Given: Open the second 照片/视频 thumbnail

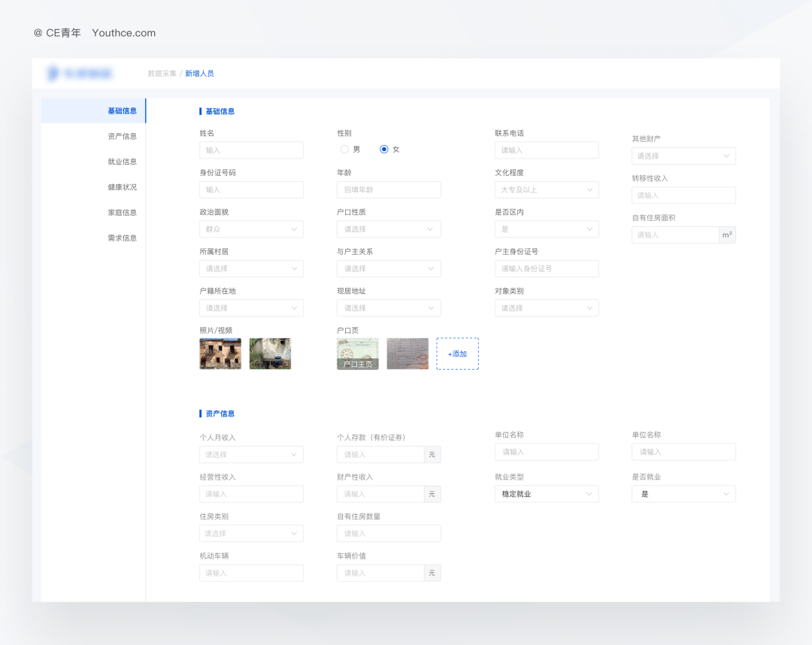Looking at the screenshot, I should click(270, 353).
